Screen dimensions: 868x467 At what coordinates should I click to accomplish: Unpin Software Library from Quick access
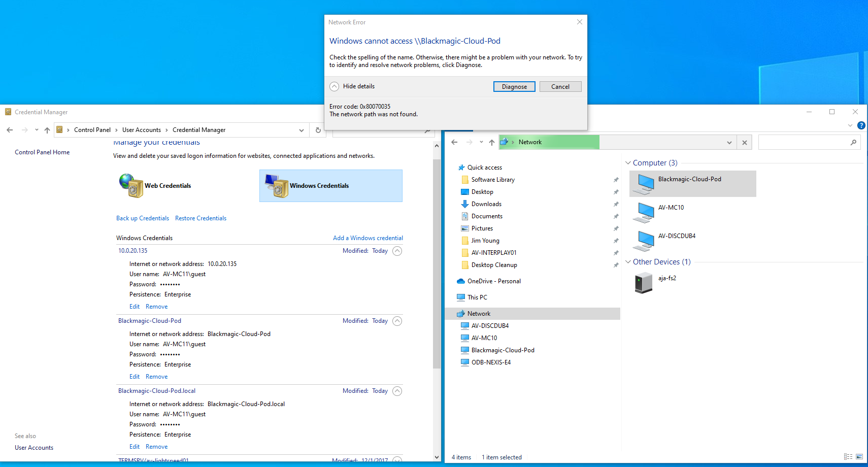pos(616,180)
